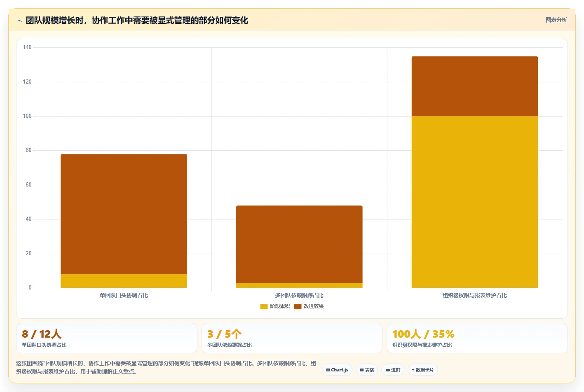Click the y-axis value 100
The image size is (584, 392).
pos(27,116)
